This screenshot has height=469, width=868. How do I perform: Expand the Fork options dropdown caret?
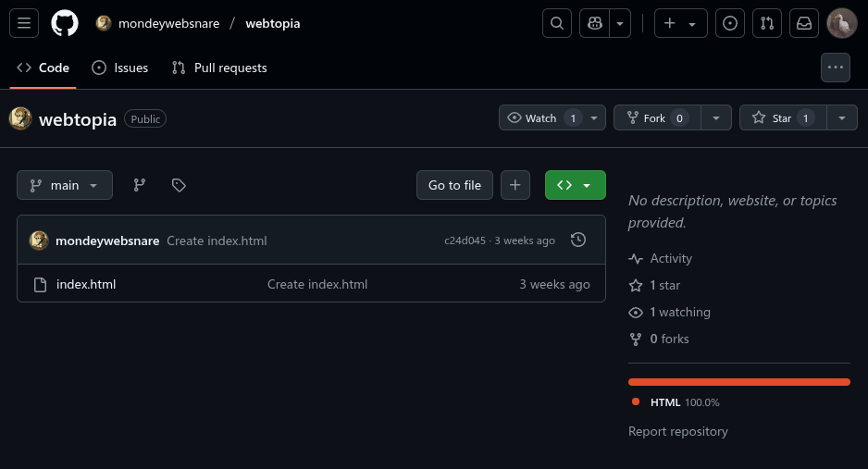pyautogui.click(x=715, y=117)
